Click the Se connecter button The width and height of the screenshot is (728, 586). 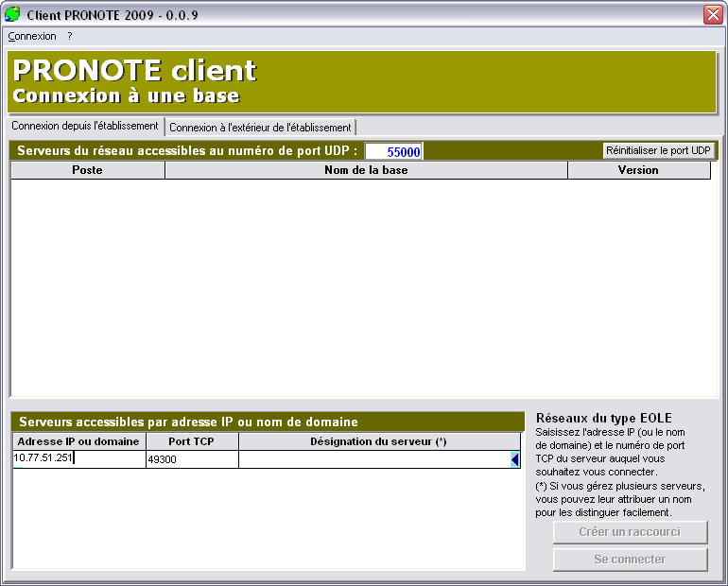(630, 560)
